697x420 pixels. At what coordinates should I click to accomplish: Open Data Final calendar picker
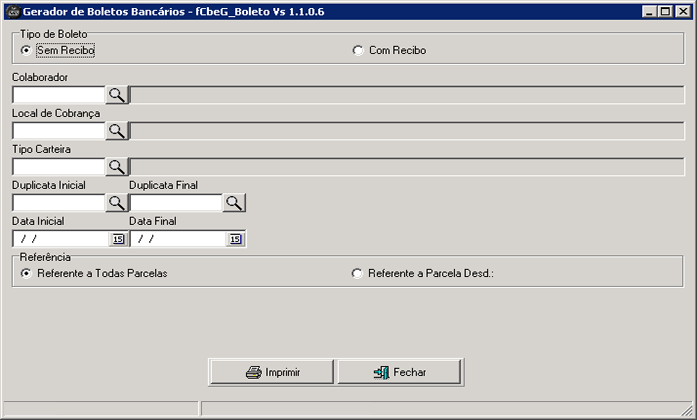point(235,239)
